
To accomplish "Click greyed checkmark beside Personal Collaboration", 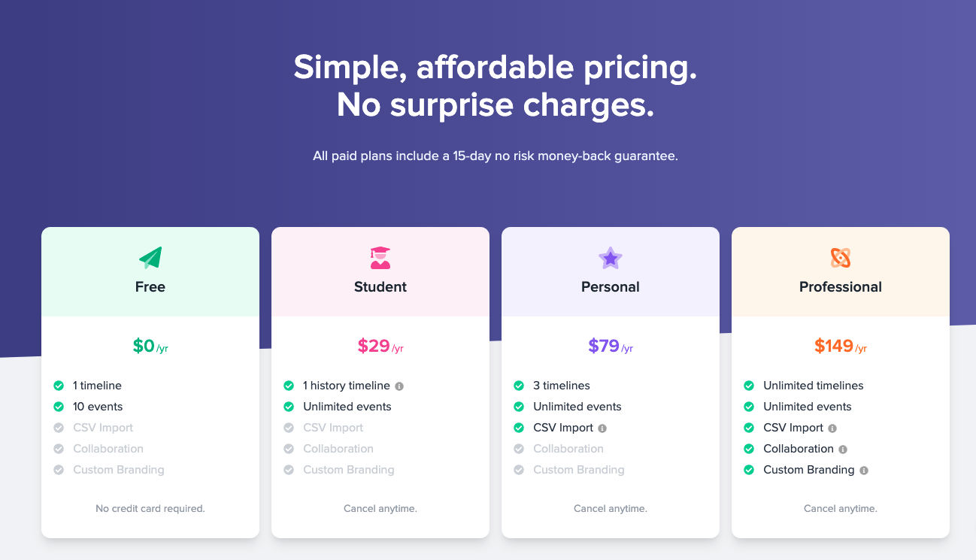I will pyautogui.click(x=519, y=449).
